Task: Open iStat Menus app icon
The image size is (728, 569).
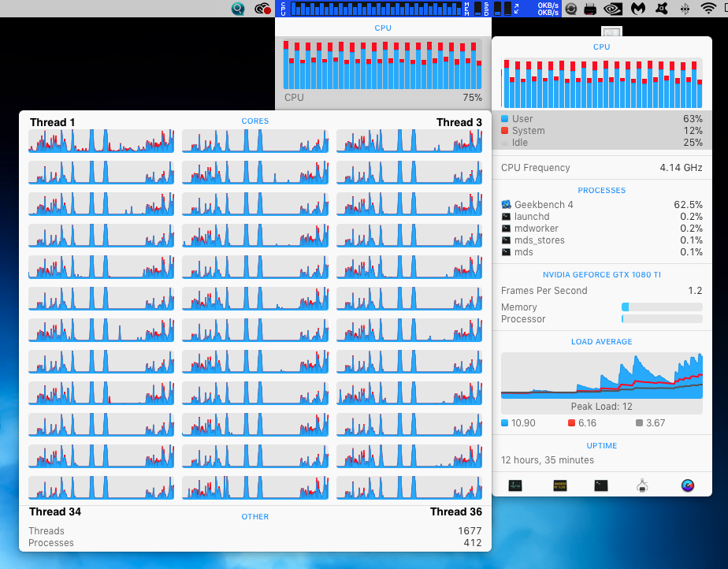Action: [688, 485]
